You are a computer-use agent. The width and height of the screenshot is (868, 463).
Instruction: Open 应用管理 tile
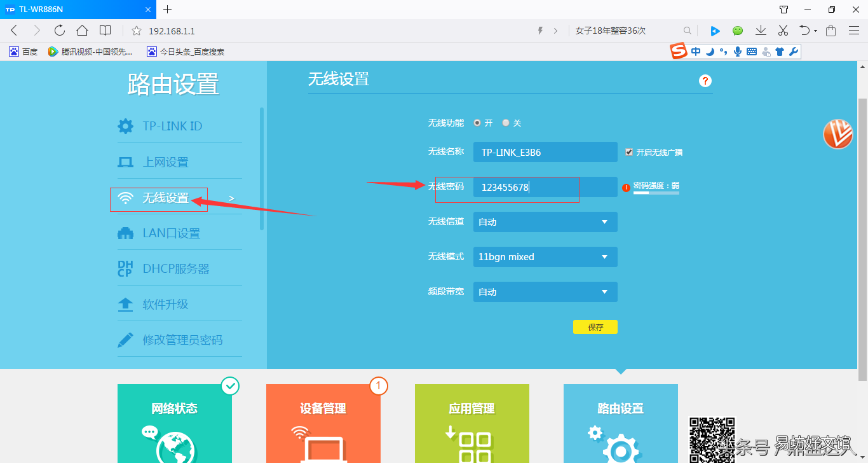pyautogui.click(x=472, y=423)
